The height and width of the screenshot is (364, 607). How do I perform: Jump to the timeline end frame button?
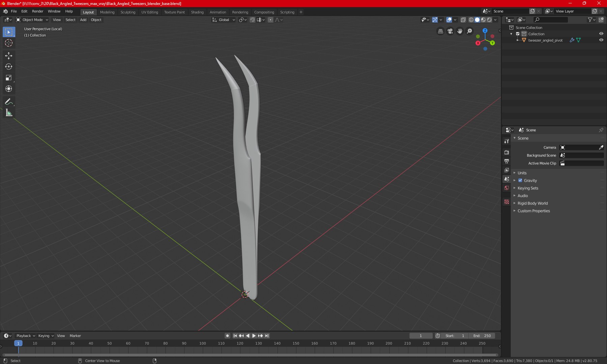[x=267, y=336]
